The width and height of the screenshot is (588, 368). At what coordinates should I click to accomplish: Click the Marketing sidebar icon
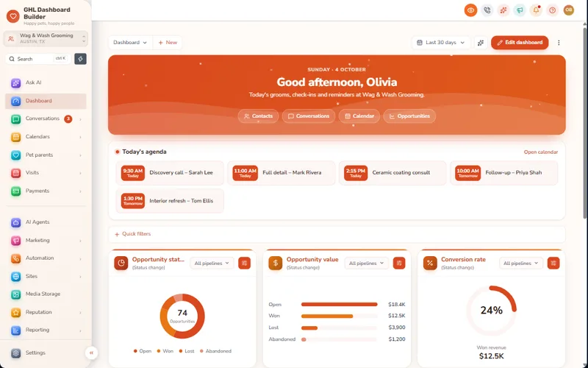pos(15,241)
